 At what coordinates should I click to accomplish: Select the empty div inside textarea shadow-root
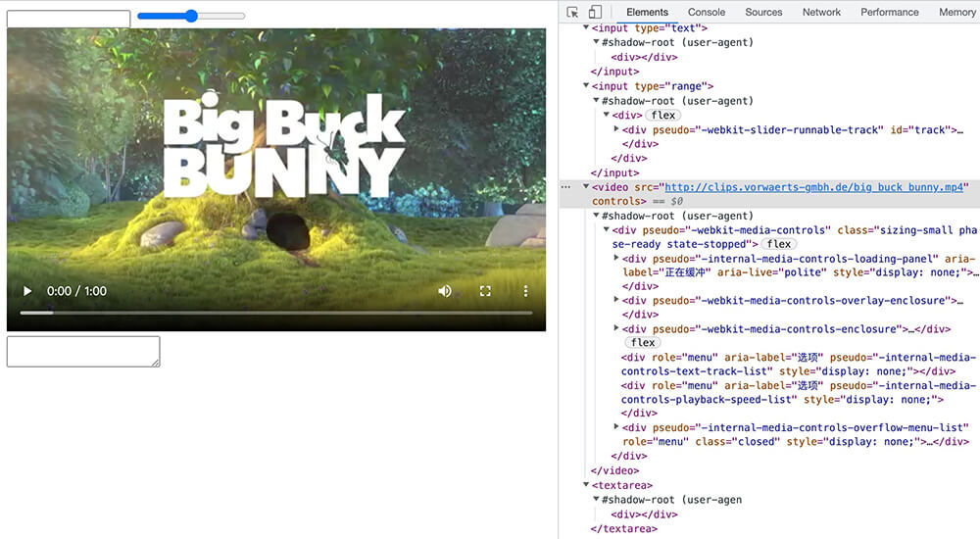point(645,514)
